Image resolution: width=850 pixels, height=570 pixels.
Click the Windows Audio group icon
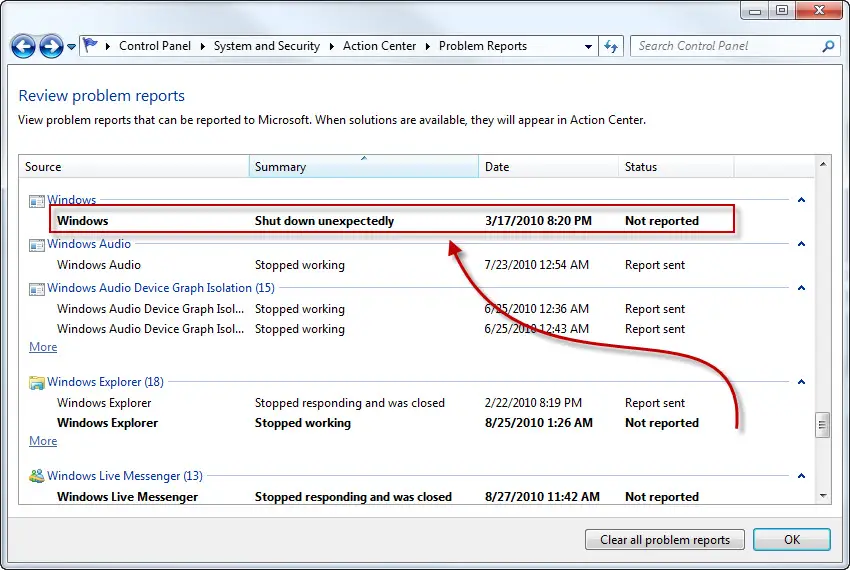pyautogui.click(x=36, y=245)
